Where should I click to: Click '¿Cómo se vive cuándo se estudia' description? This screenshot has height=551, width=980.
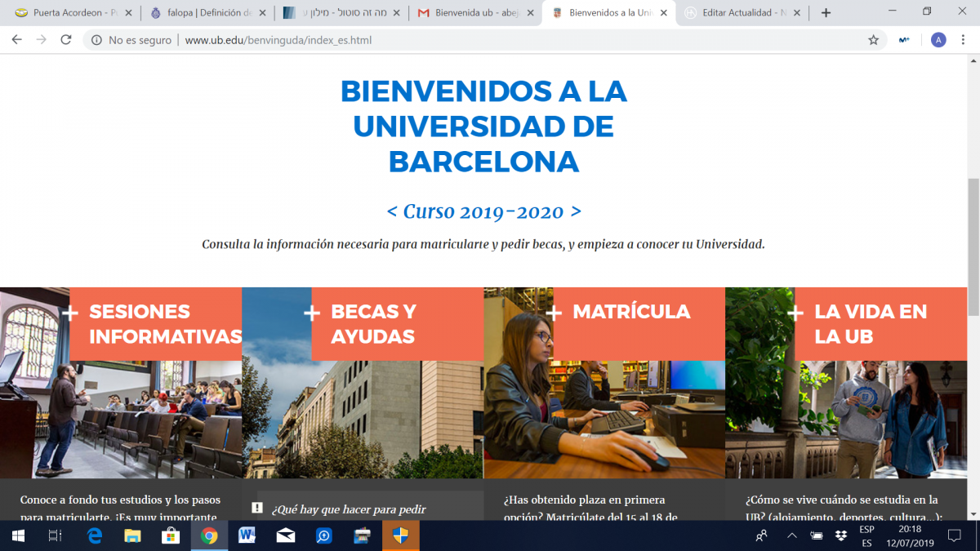click(x=844, y=508)
